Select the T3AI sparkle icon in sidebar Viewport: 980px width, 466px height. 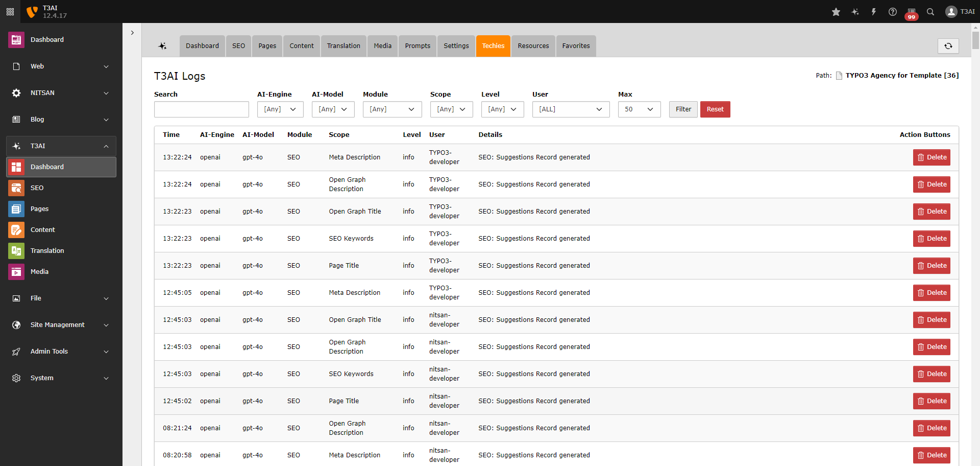16,146
